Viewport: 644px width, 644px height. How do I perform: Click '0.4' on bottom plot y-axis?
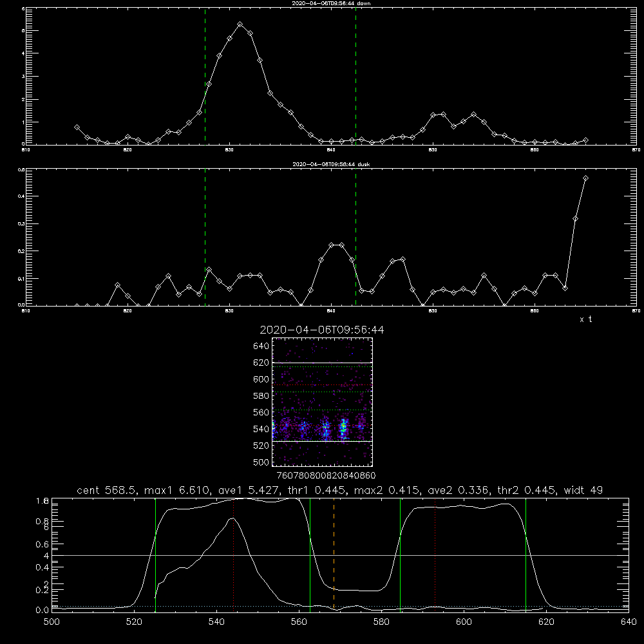(x=43, y=567)
